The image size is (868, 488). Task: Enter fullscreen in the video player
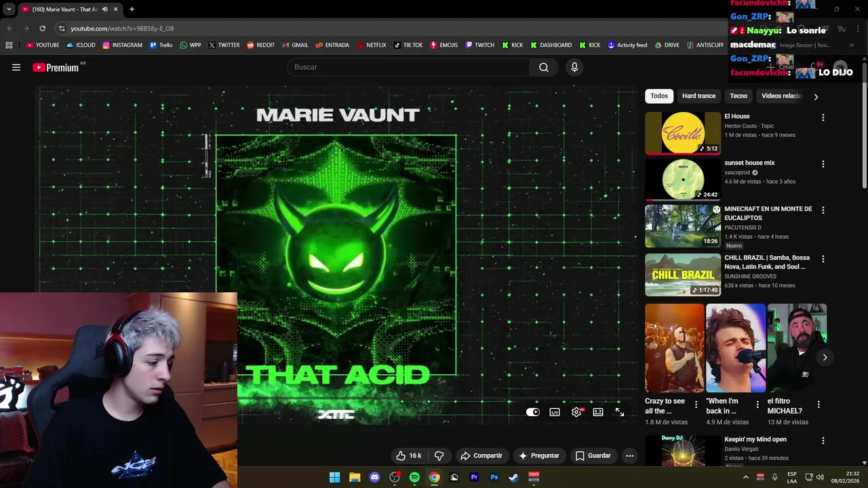click(620, 412)
